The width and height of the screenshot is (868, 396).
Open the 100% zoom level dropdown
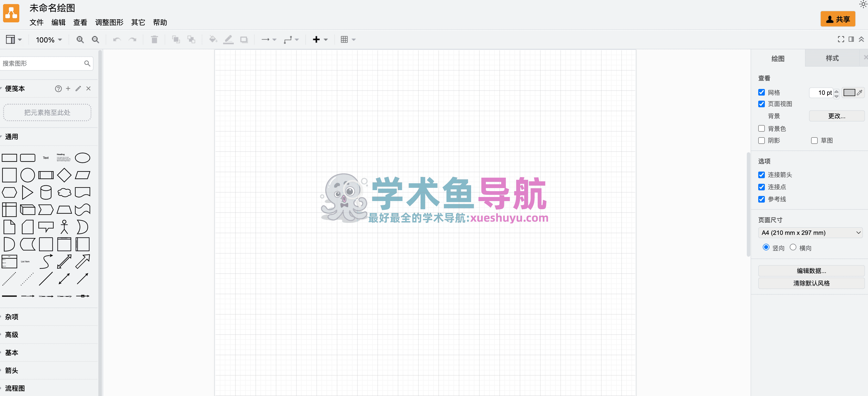(49, 40)
